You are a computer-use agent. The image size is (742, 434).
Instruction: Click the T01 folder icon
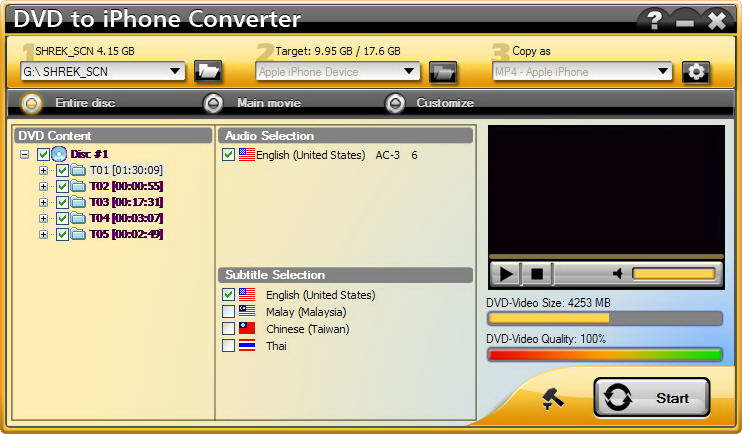click(78, 170)
